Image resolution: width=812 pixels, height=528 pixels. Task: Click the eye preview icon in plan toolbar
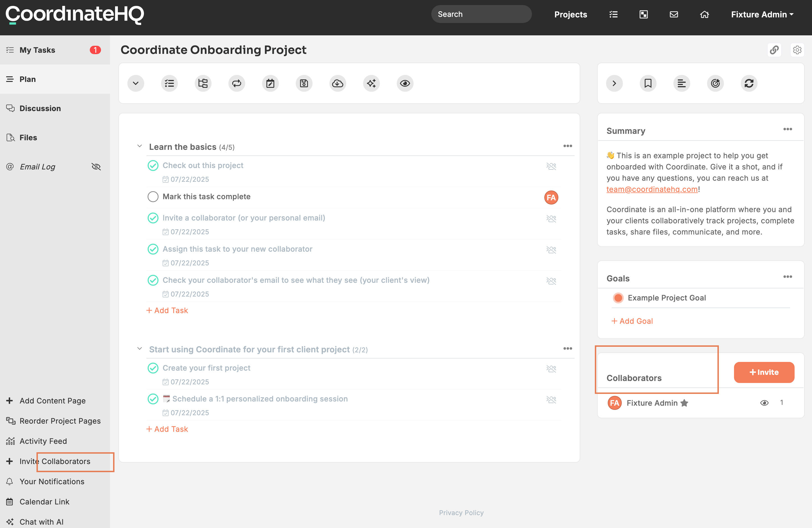[405, 83]
